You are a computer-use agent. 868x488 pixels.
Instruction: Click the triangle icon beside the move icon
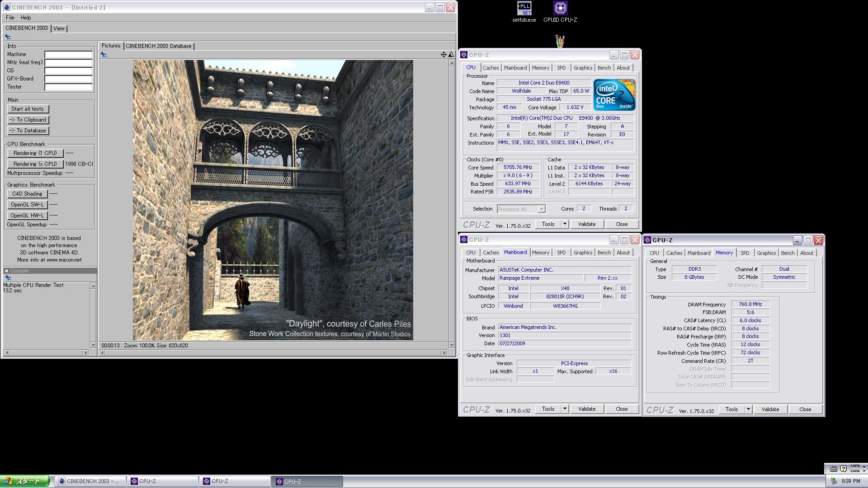click(451, 54)
